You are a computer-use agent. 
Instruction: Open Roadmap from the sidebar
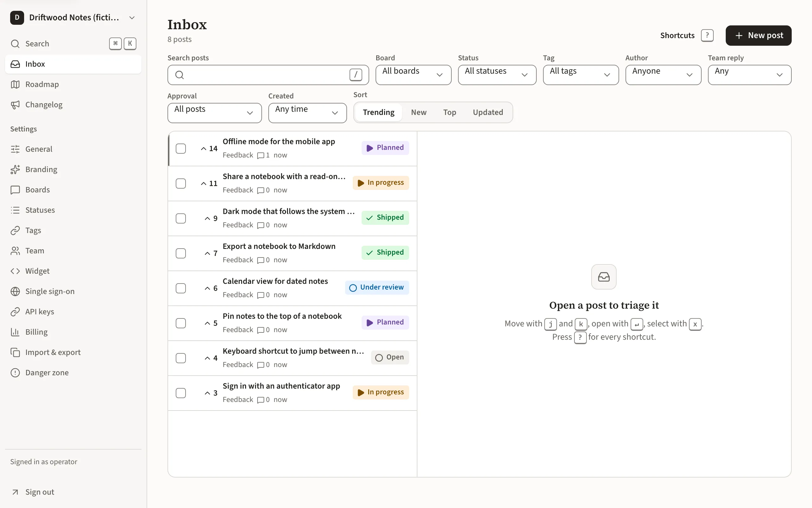[x=73, y=84]
